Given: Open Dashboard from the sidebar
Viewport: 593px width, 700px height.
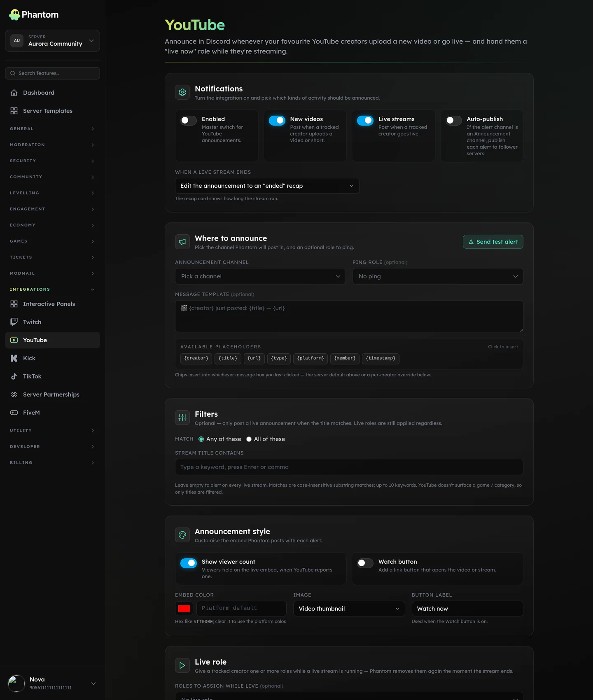Looking at the screenshot, I should click(52, 93).
